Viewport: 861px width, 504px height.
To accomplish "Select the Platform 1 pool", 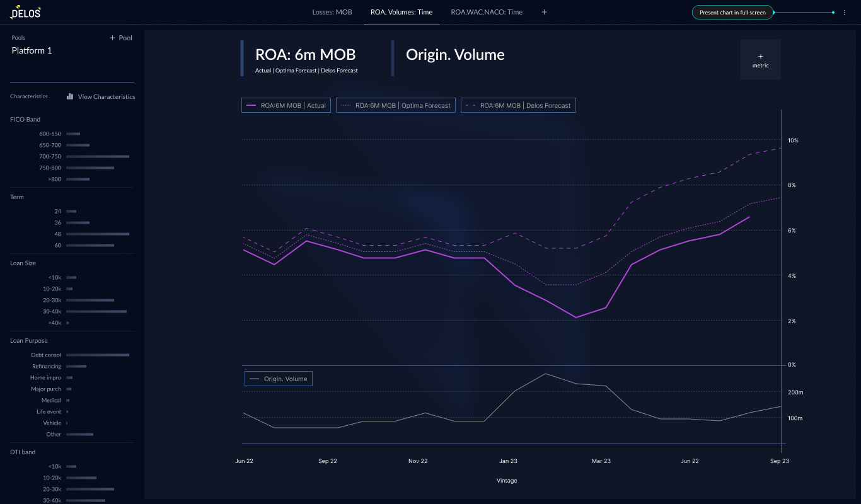I will point(32,50).
